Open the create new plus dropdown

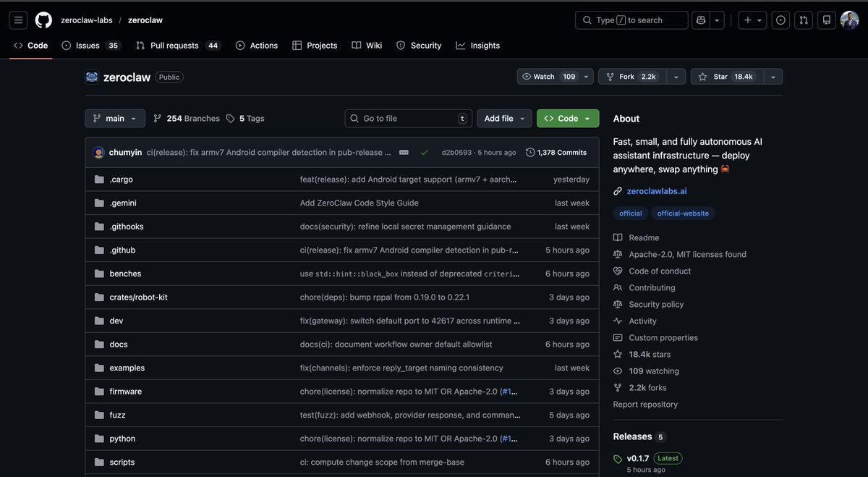752,20
